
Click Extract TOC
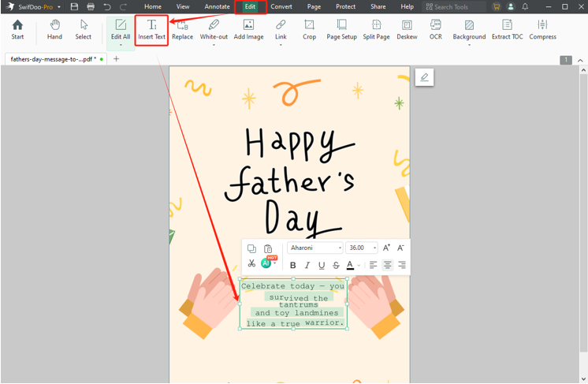click(507, 30)
